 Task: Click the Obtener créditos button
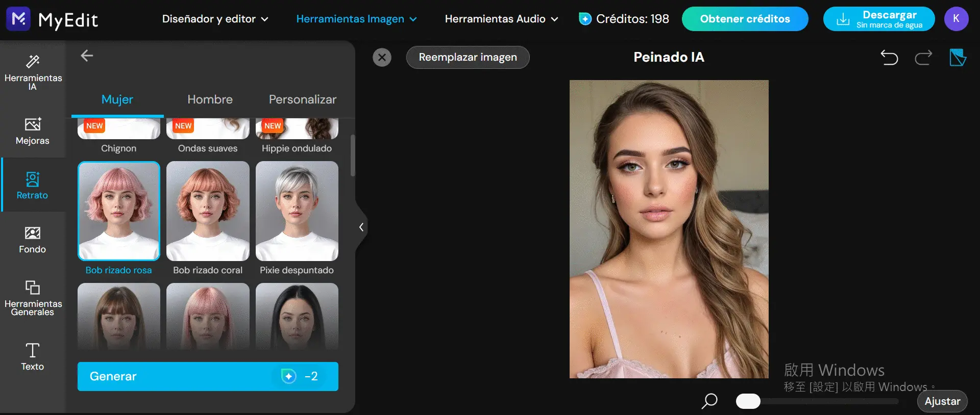tap(745, 19)
